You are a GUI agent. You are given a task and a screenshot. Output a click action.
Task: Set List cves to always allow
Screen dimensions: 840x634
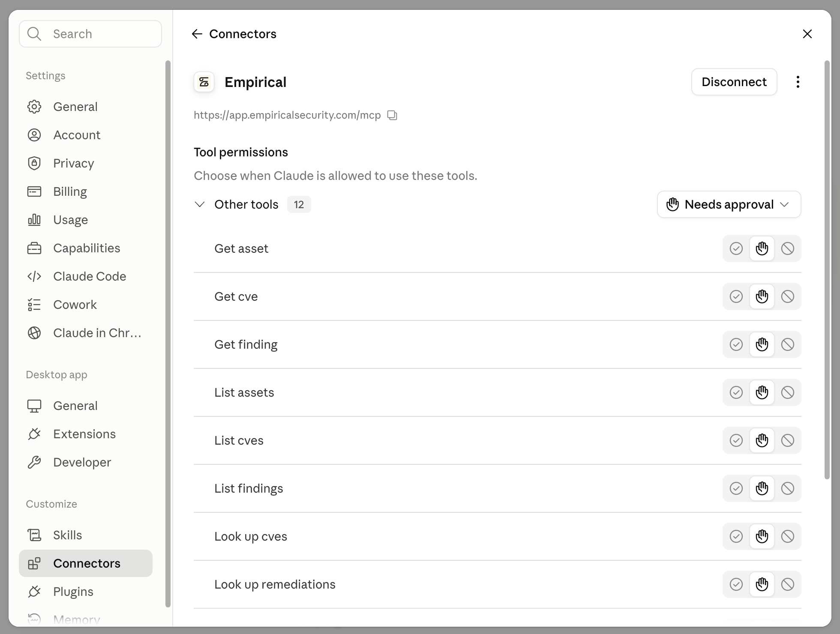click(736, 440)
